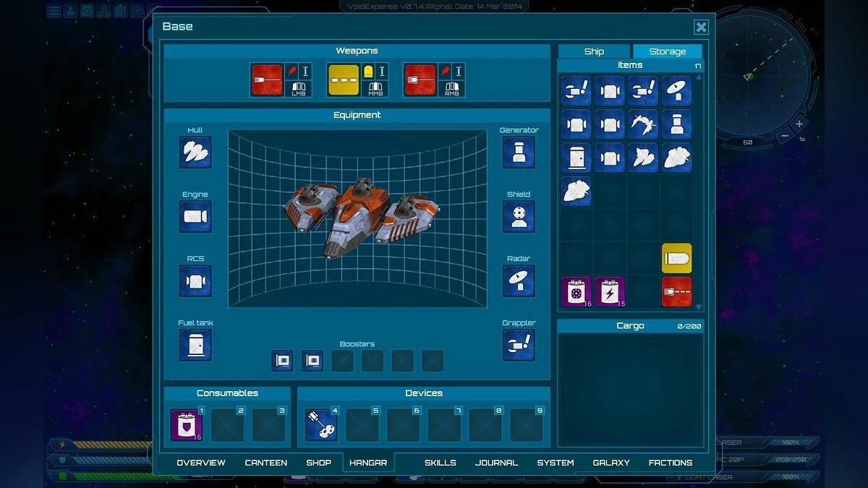Click the Shield equipment slot icon
This screenshot has height=488, width=868.
click(x=519, y=217)
